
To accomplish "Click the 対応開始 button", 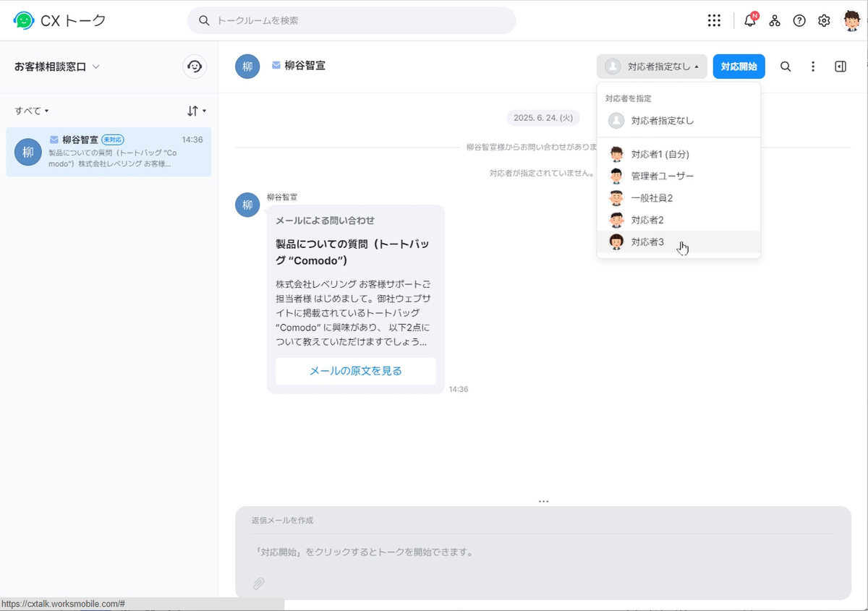I will coord(739,67).
